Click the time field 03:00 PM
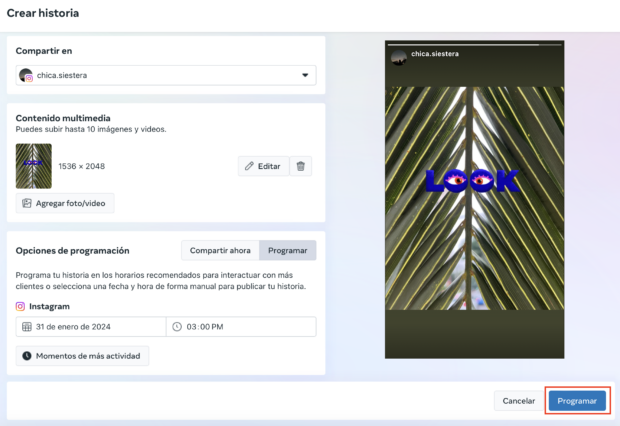The width and height of the screenshot is (620, 426). coord(241,327)
